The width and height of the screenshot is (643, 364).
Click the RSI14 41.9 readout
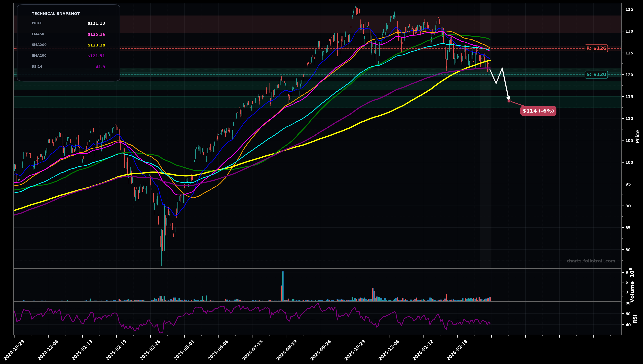101,66
